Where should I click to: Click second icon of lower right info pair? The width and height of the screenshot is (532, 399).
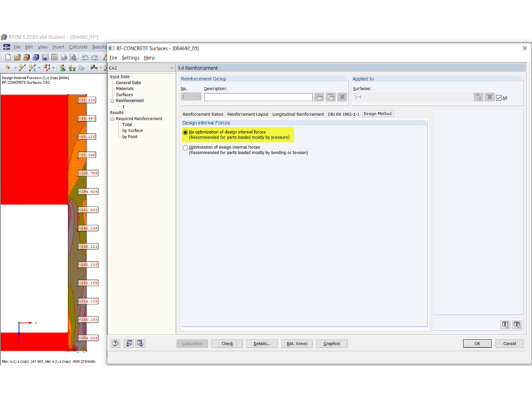click(517, 325)
